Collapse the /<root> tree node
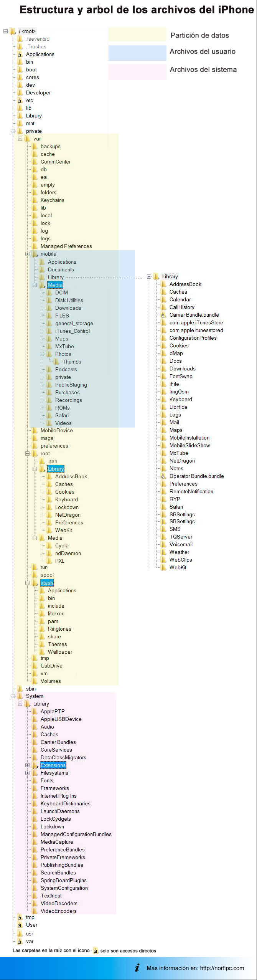The width and height of the screenshot is (257, 980). (x=6, y=31)
